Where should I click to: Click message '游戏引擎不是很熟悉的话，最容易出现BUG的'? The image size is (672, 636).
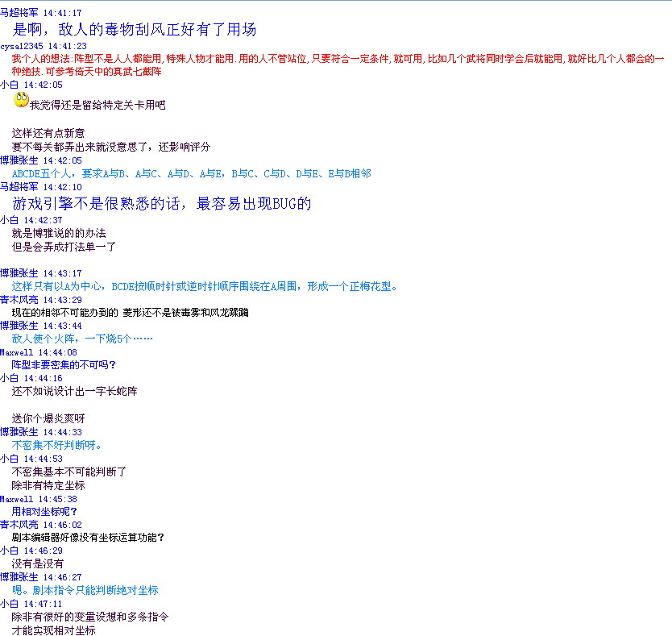coord(162,204)
